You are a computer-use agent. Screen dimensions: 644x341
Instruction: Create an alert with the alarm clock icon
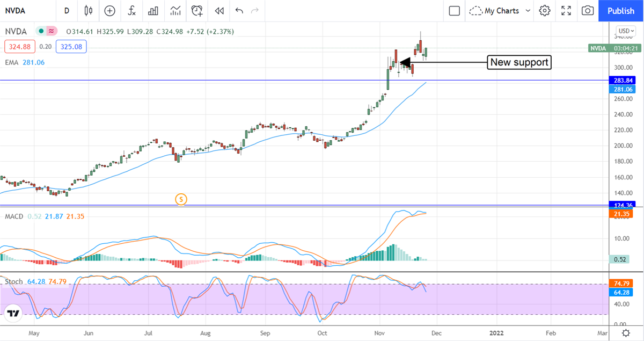tap(197, 11)
